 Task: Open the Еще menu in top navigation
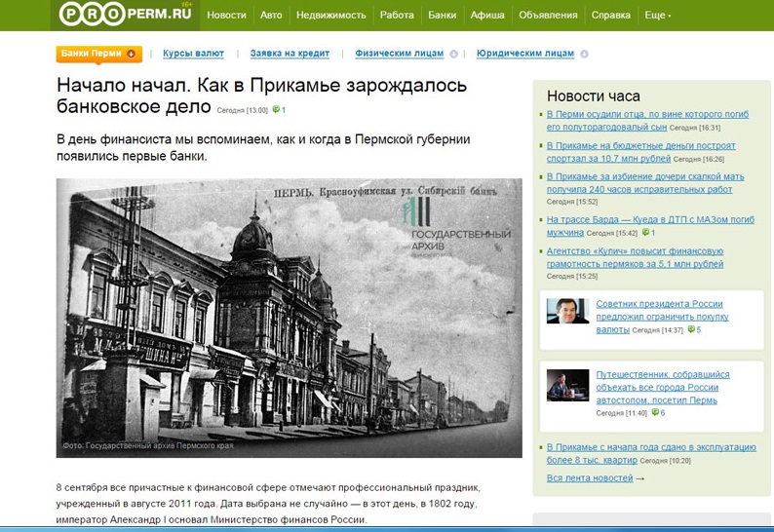(657, 15)
